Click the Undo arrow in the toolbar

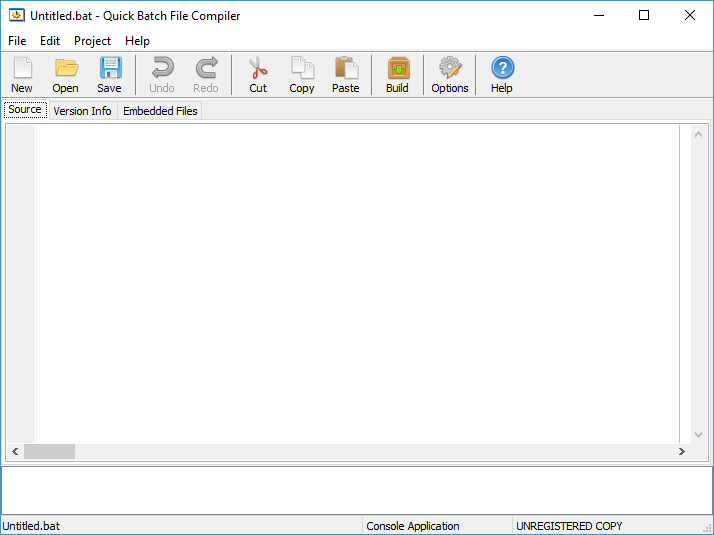162,75
